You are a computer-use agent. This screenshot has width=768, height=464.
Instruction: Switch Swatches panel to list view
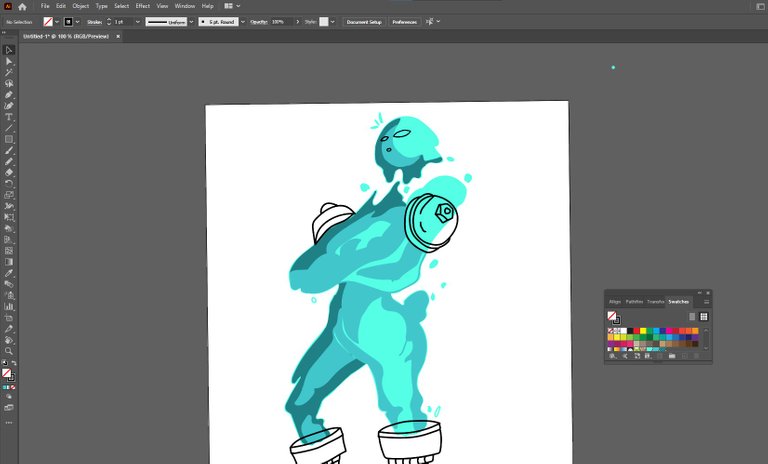[x=692, y=317]
